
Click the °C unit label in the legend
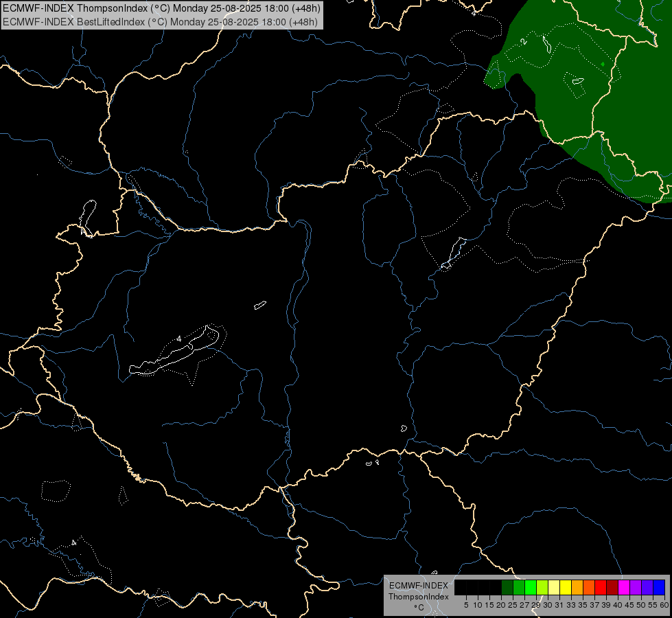tap(419, 608)
